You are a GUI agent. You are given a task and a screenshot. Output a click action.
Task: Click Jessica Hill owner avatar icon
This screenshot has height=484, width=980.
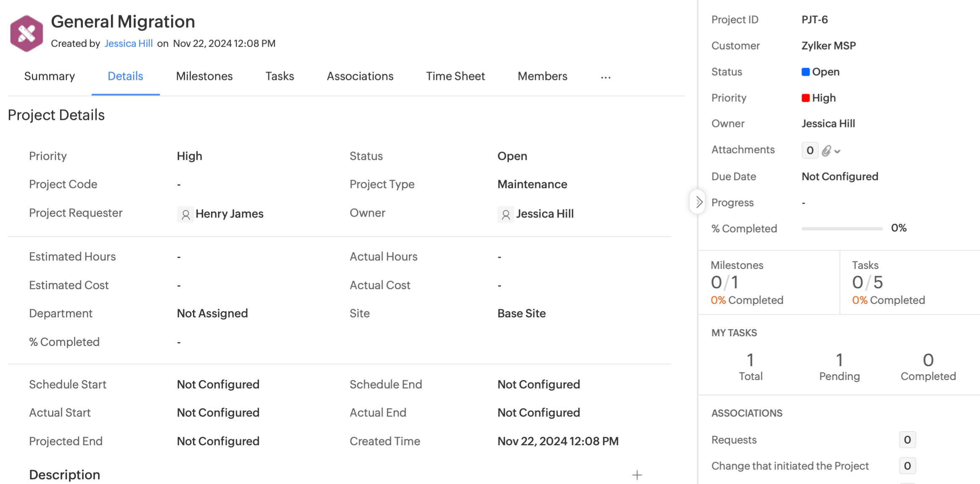(x=506, y=215)
